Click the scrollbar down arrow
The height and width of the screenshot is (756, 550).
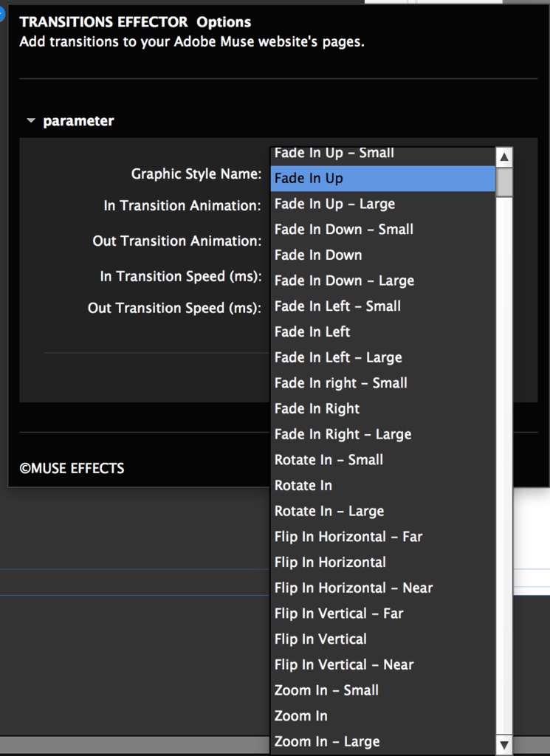coord(503,745)
